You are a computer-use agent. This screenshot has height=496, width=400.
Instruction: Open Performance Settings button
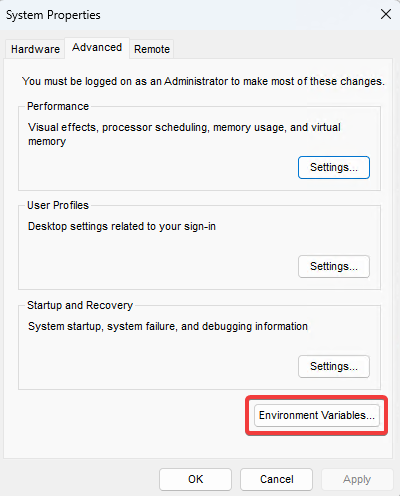tap(334, 167)
